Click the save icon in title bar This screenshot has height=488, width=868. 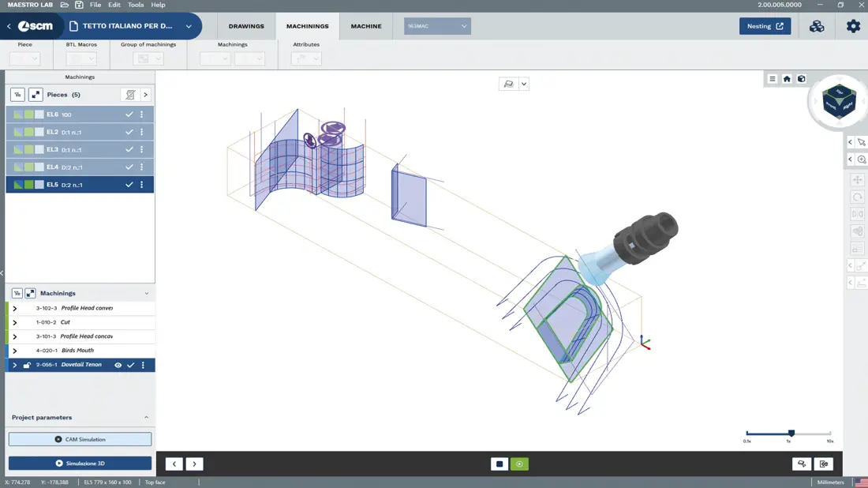pos(79,5)
